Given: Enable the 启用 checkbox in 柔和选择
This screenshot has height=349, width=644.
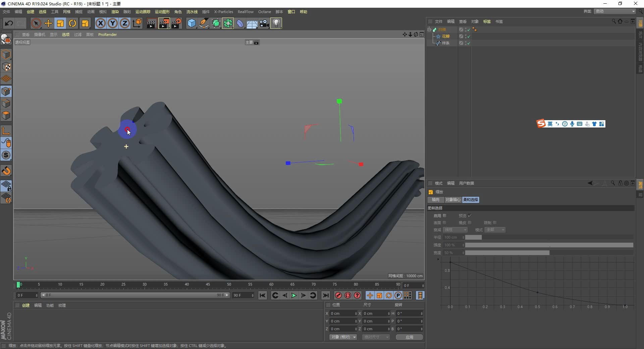Looking at the screenshot, I should [444, 216].
